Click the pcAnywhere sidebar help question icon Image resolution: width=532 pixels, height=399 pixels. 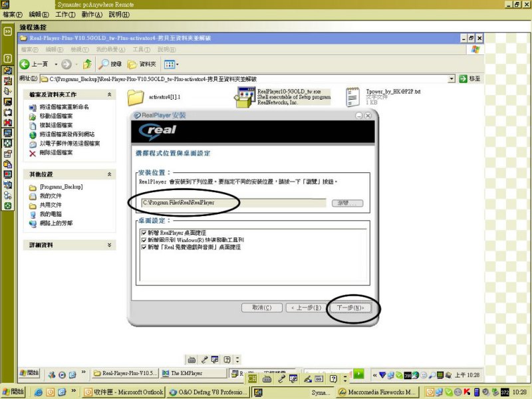[7, 58]
